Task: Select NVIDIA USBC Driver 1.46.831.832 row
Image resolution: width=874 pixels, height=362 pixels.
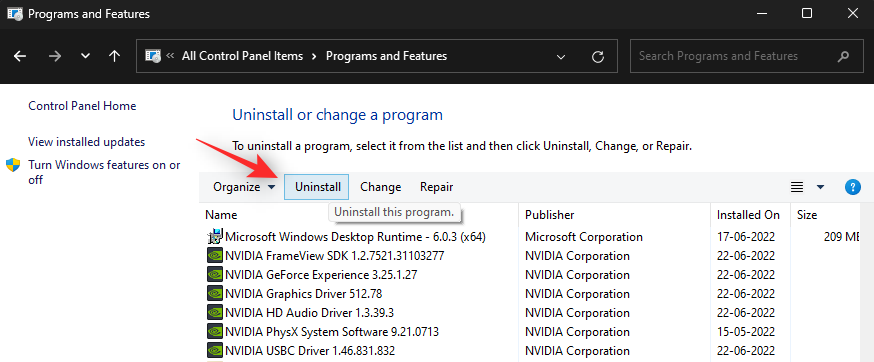Action: 533,351
